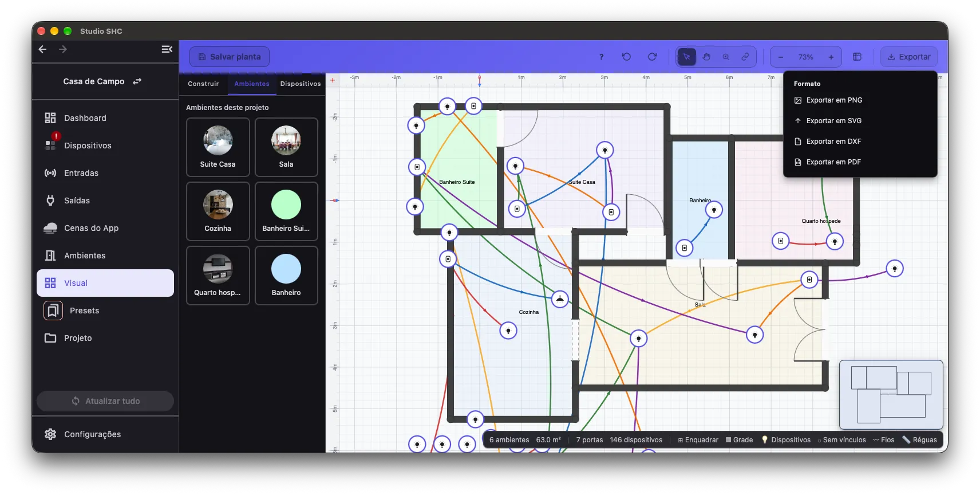Choose Exportar em DXF

[860, 142]
